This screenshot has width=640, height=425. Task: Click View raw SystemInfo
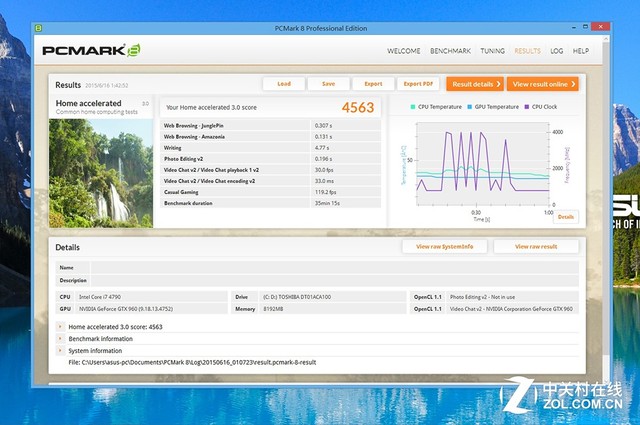444,247
